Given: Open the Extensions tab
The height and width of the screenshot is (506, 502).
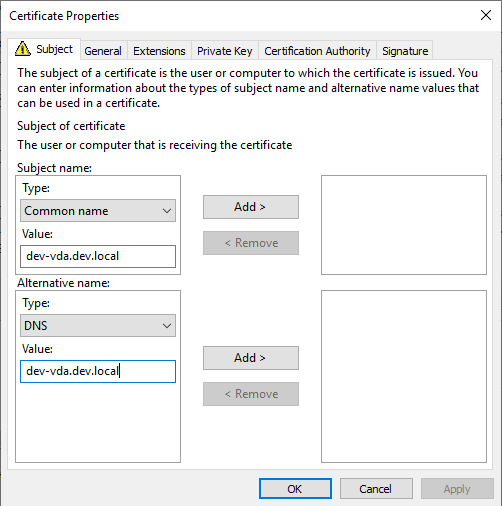Looking at the screenshot, I should 159,51.
